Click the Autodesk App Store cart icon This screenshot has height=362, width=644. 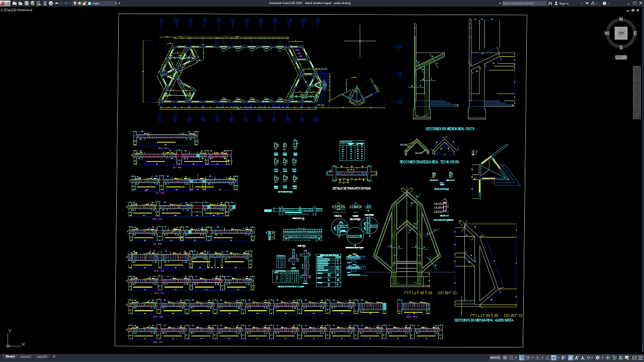tap(588, 4)
